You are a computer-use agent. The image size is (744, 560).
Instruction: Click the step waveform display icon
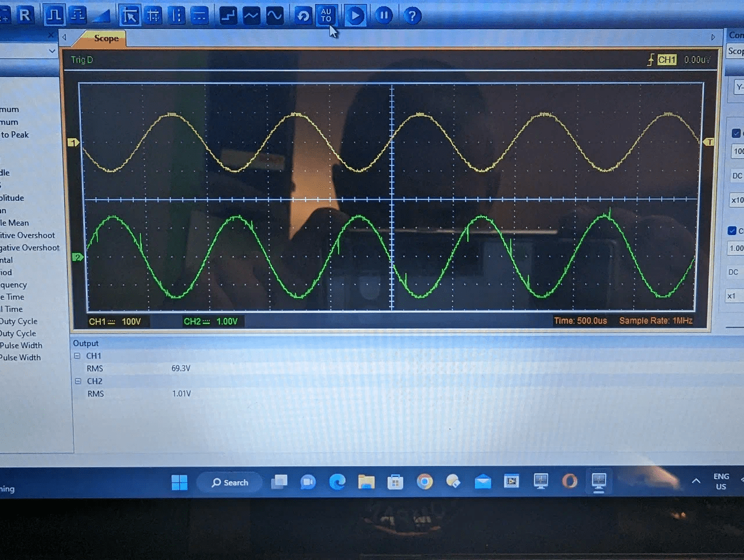[x=228, y=15]
